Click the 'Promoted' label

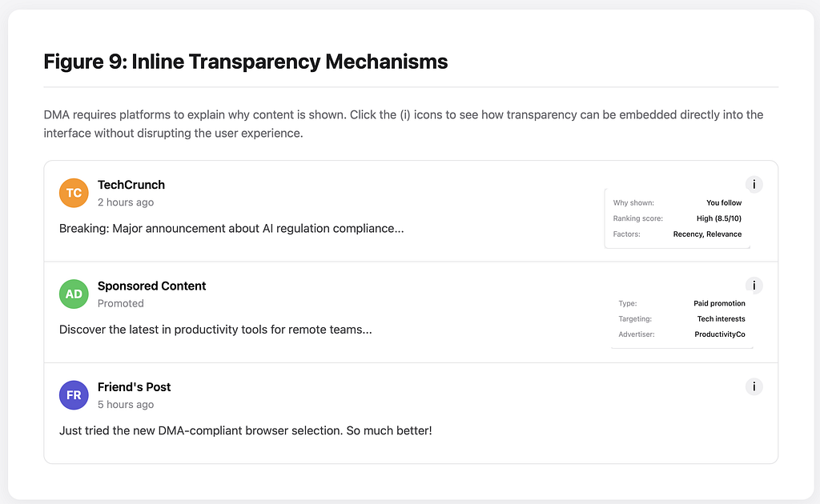click(120, 303)
